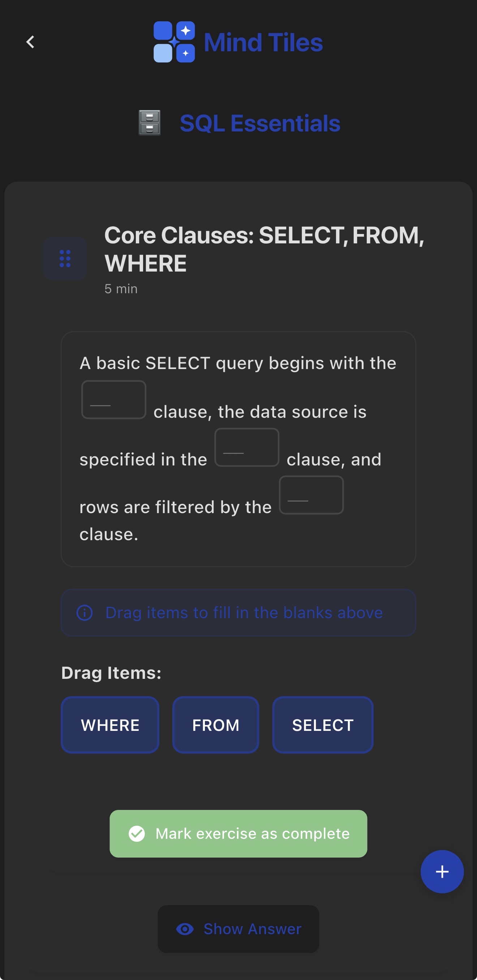Select the WHERE drag tile
Viewport: 477px width, 980px height.
[x=110, y=725]
